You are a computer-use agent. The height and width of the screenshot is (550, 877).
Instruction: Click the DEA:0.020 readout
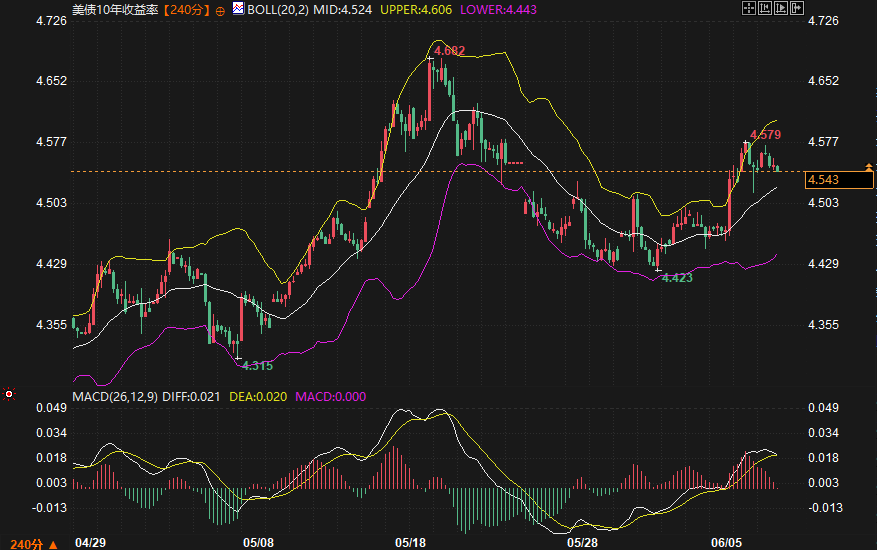coord(258,397)
